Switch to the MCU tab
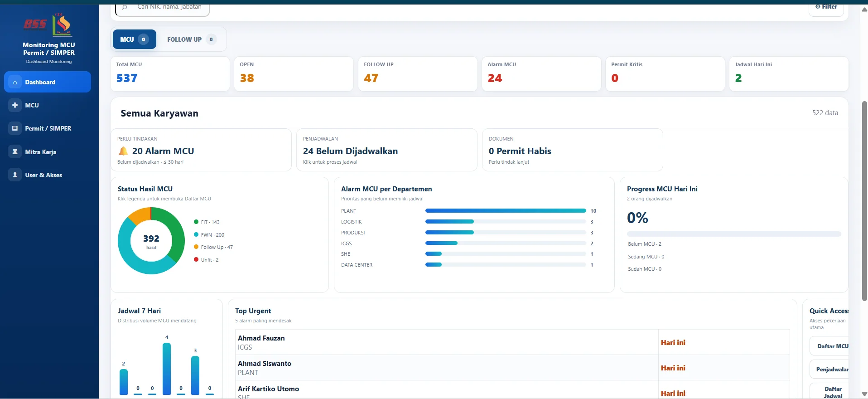Screen dimensions: 868x399 pos(134,39)
